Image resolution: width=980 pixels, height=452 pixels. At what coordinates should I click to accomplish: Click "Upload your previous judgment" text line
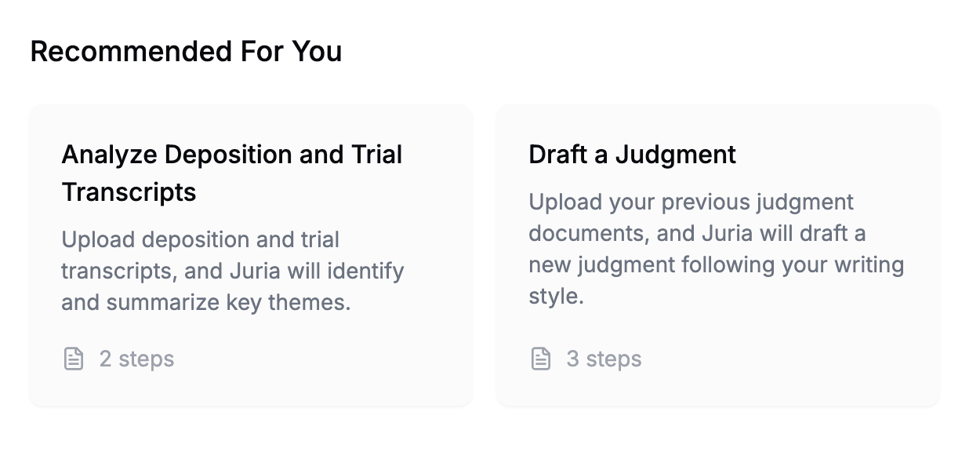(691, 202)
